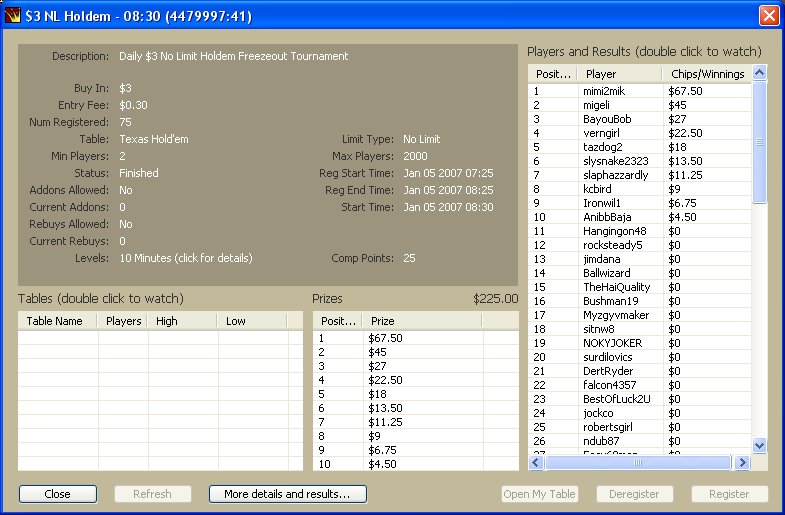785x515 pixels.
Task: Click Comp Points value 25
Action: (x=410, y=258)
